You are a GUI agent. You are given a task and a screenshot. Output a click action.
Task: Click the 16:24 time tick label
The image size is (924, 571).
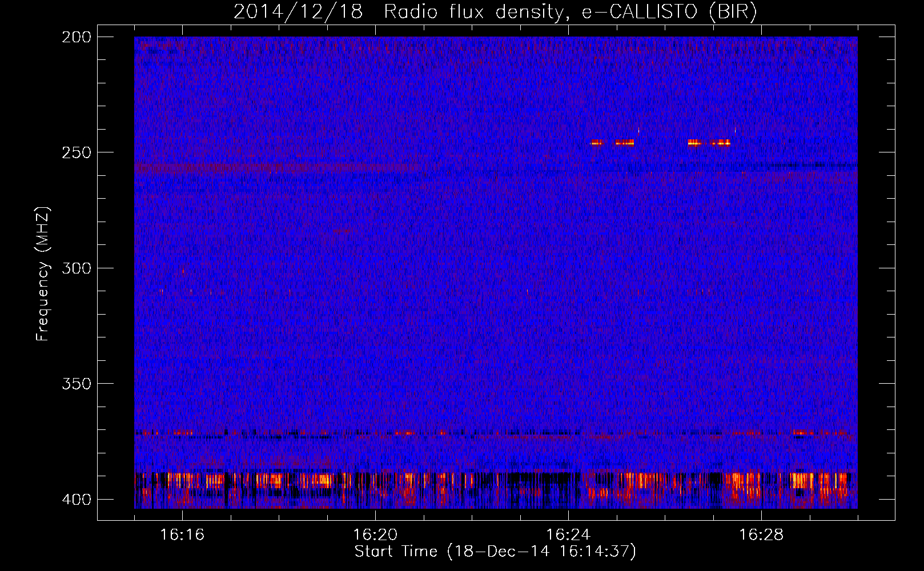pyautogui.click(x=568, y=534)
